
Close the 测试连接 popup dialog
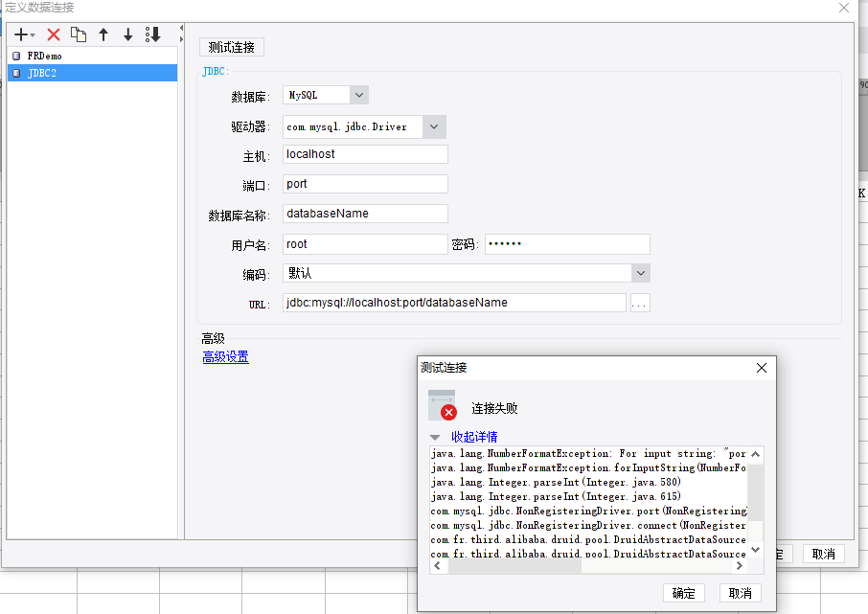(762, 368)
